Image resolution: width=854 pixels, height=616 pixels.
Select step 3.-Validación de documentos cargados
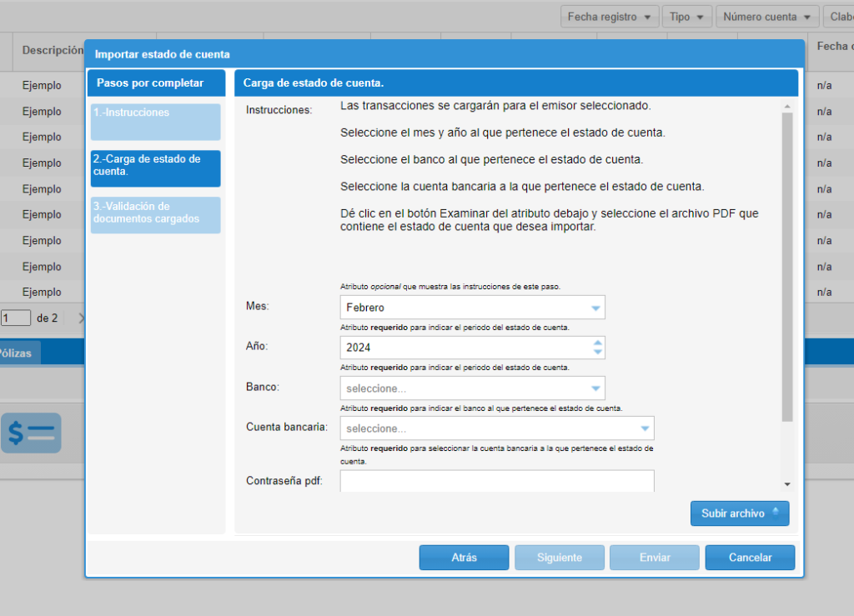155,215
